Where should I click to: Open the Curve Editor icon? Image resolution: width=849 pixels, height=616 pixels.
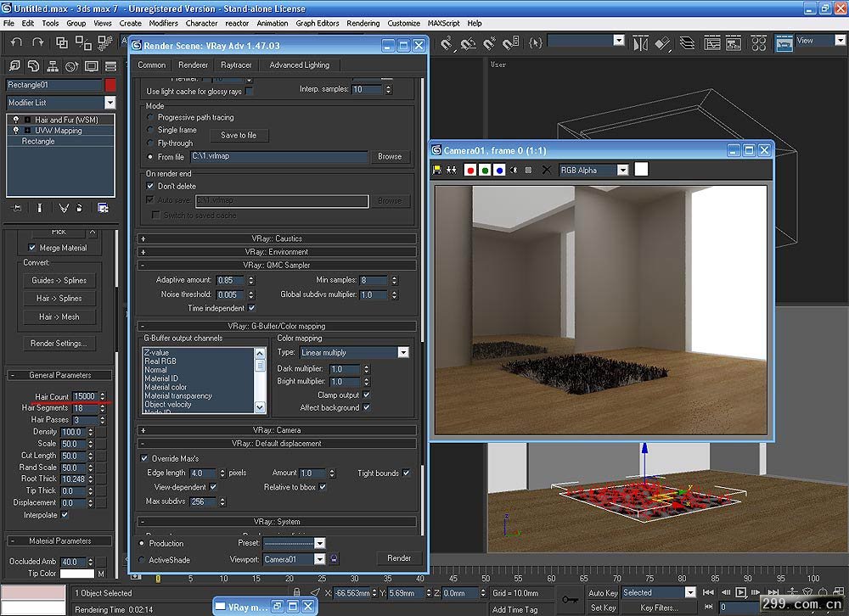[x=712, y=42]
